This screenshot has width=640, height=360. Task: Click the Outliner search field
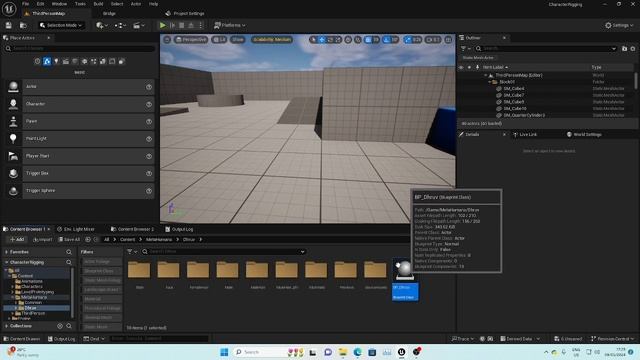pyautogui.click(x=546, y=48)
